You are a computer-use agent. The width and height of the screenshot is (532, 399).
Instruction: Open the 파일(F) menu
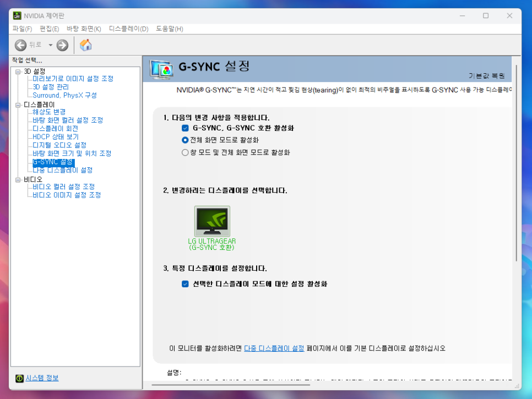[22, 29]
